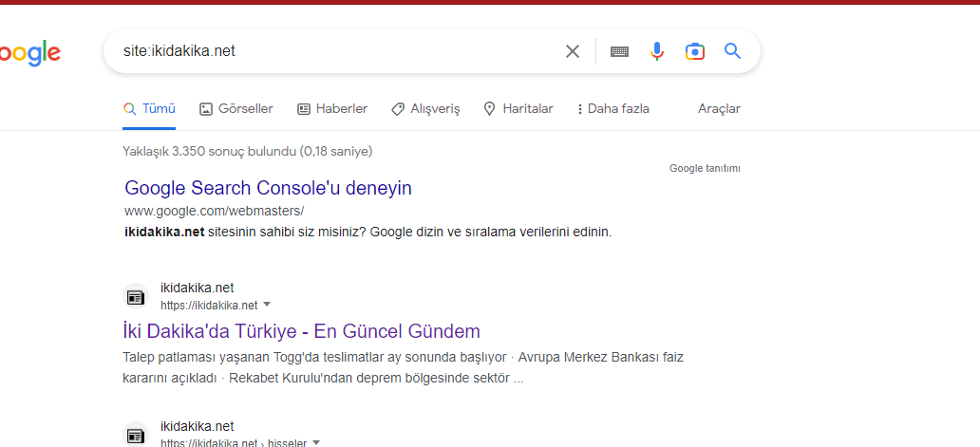Click the Haritalar map pin icon
The image size is (980, 447).
(x=490, y=109)
